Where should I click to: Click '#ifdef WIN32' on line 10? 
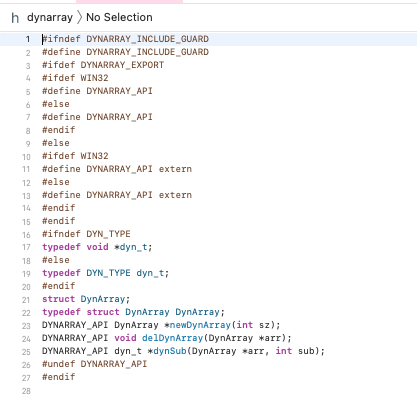pos(75,156)
